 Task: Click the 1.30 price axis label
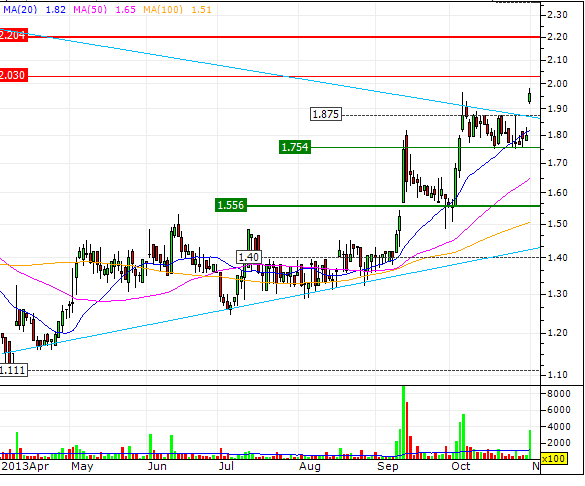(557, 294)
